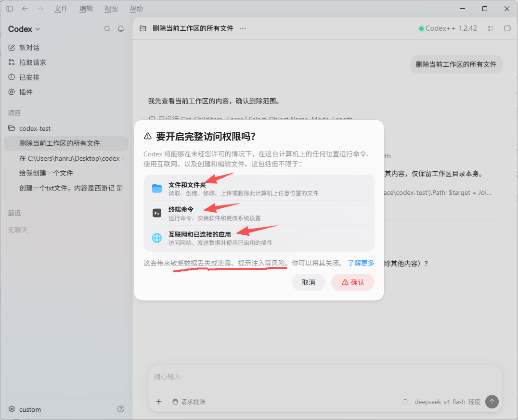
Task: Open the 编辑 menu
Action: coord(86,9)
